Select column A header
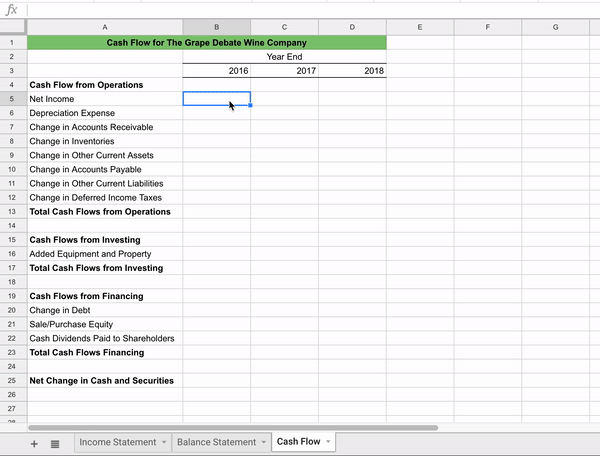 coord(105,27)
